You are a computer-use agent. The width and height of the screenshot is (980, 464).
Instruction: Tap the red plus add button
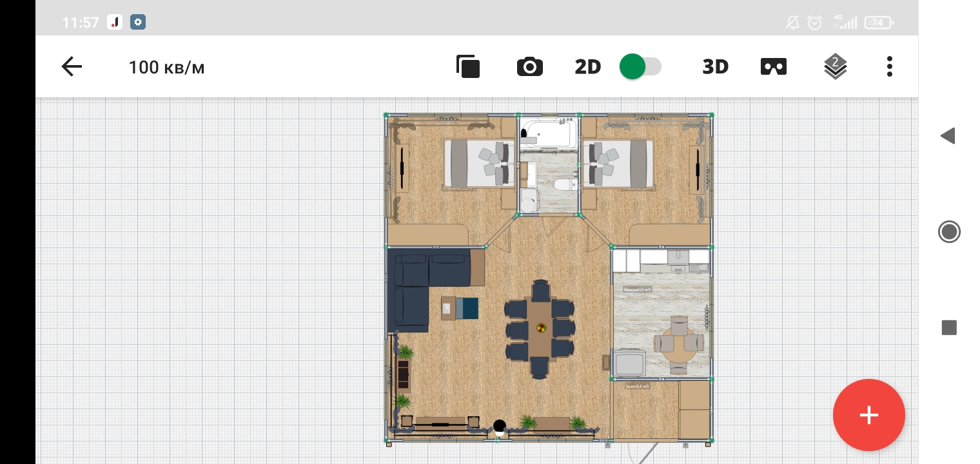point(869,415)
